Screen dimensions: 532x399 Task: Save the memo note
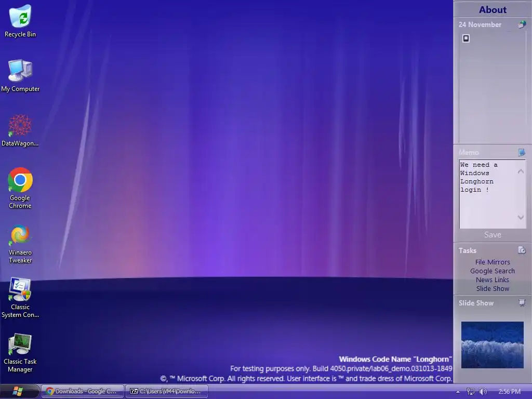coord(493,234)
